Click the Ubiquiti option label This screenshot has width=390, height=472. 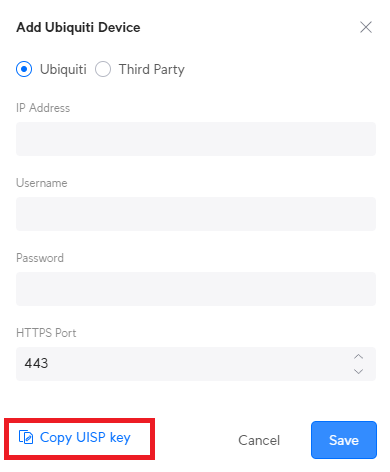[x=63, y=69]
